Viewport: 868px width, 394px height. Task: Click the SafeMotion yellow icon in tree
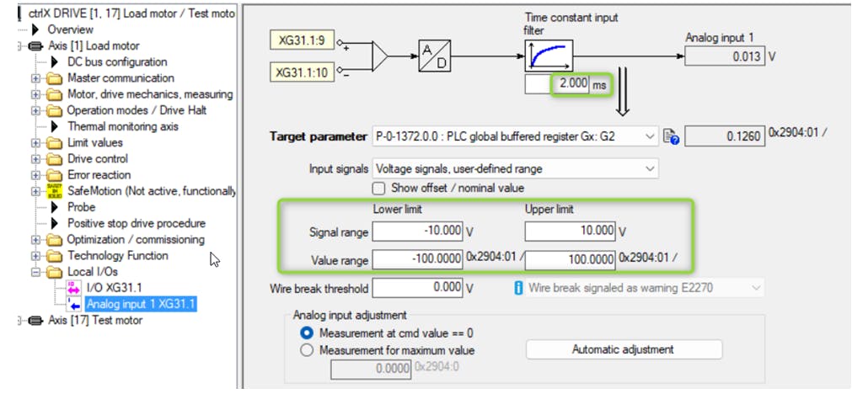tap(55, 191)
